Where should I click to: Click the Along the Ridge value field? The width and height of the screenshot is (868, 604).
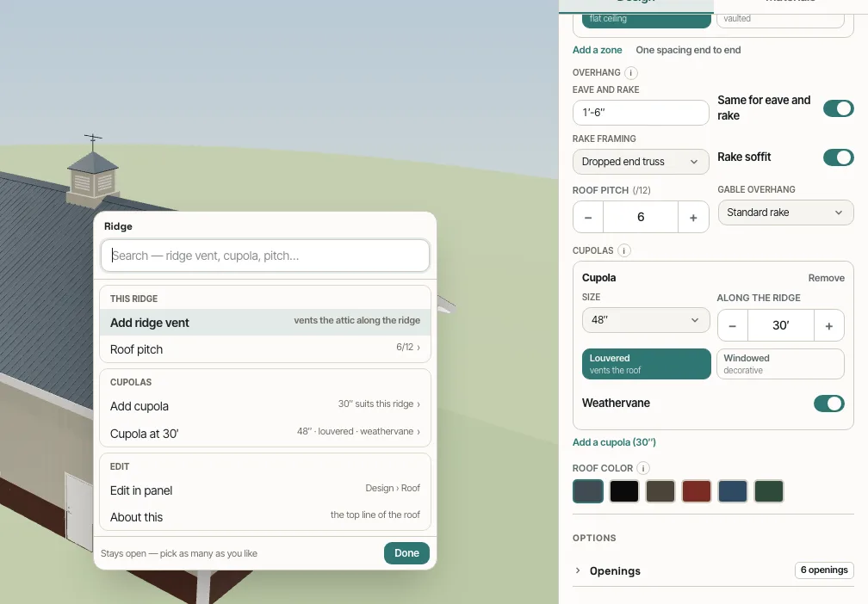(x=780, y=326)
